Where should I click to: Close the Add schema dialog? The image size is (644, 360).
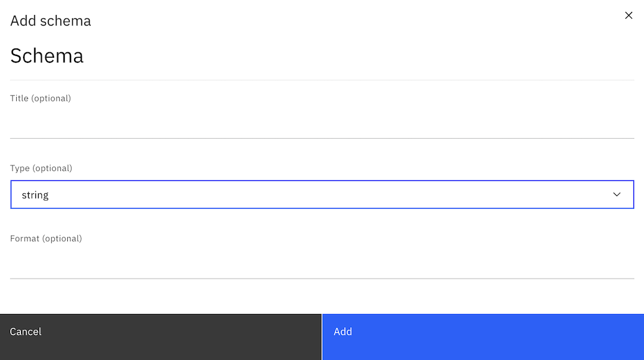coord(628,16)
